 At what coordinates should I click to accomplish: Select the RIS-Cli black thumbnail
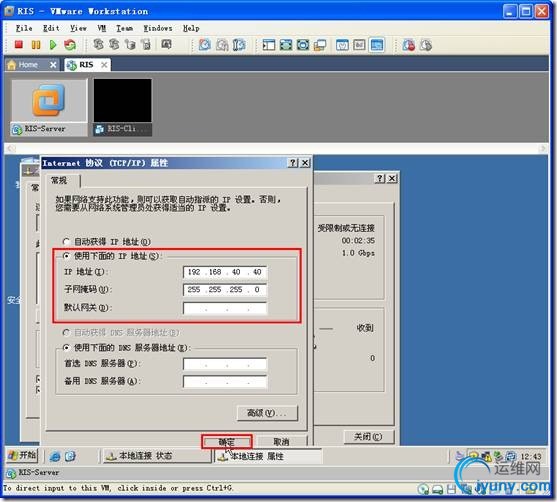(x=123, y=107)
